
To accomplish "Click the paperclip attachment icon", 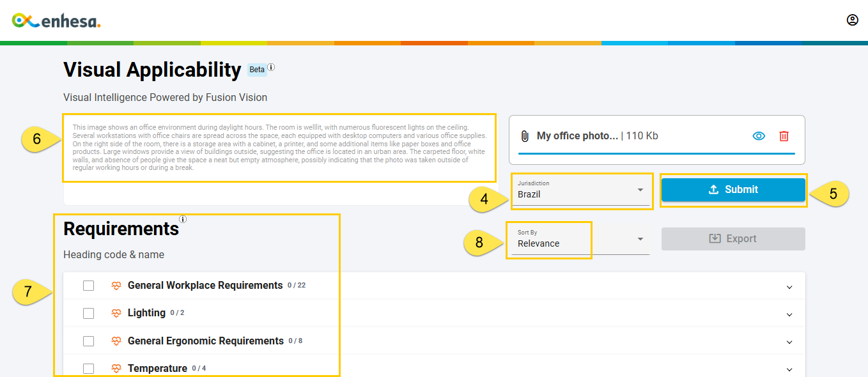I will coord(524,136).
